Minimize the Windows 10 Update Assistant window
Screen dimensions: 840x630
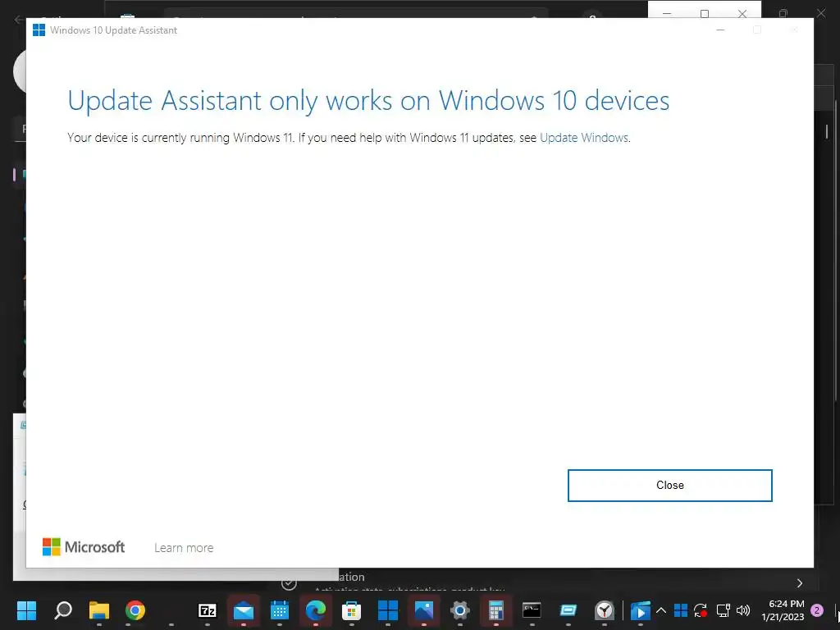(720, 30)
